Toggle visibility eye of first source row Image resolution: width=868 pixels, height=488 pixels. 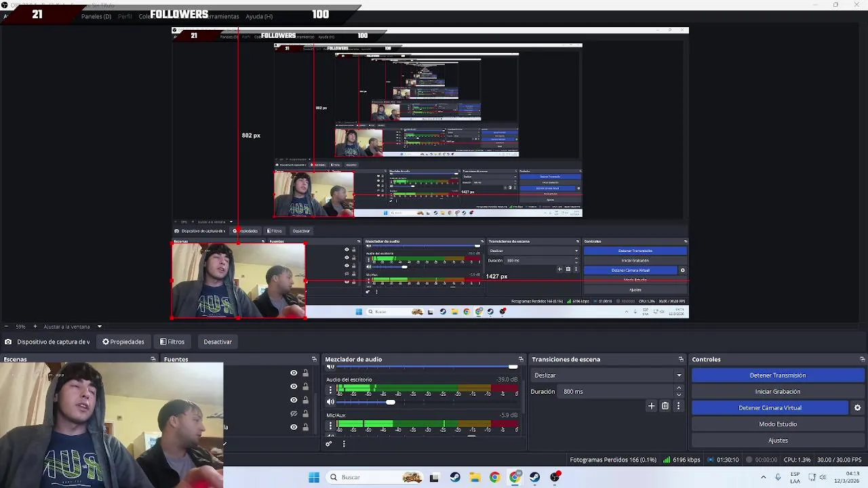[294, 373]
